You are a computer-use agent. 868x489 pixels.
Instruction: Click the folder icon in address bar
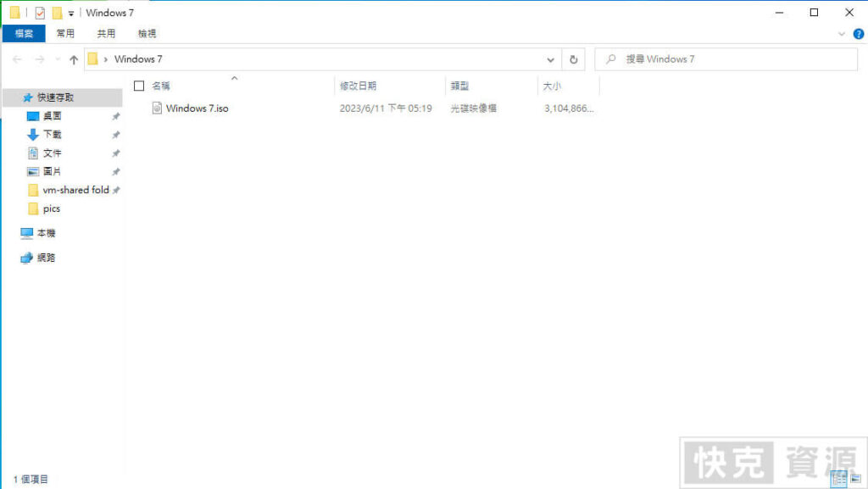92,58
